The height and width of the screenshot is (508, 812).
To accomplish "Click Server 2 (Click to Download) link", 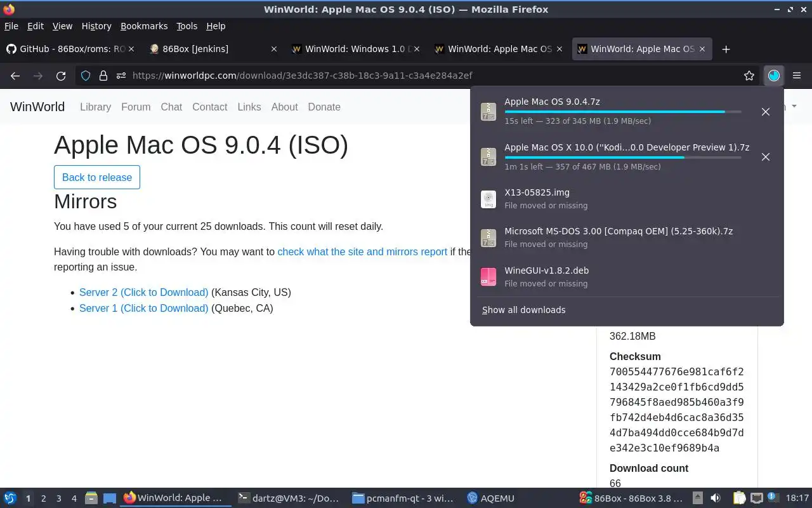I will [143, 293].
